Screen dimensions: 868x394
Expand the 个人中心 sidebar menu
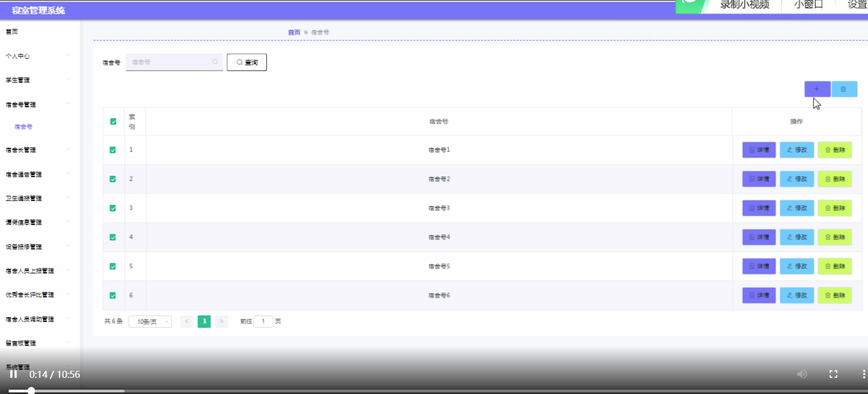(x=38, y=56)
